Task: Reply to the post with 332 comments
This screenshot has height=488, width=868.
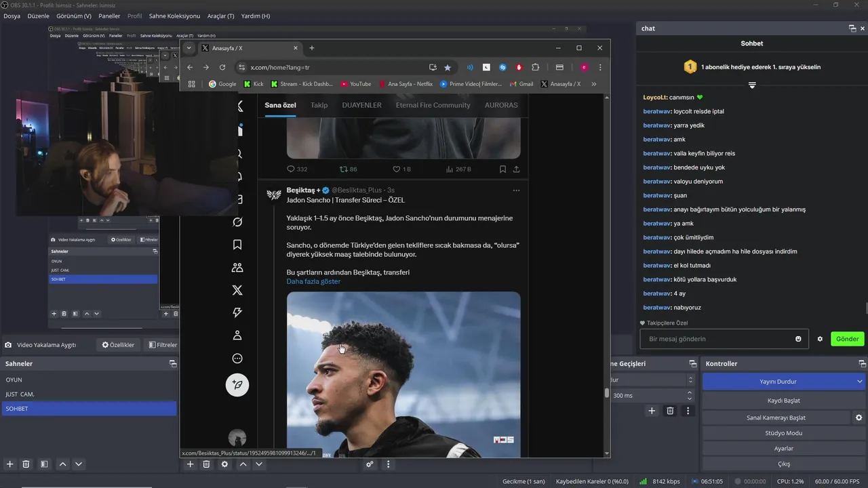Action: coord(297,169)
